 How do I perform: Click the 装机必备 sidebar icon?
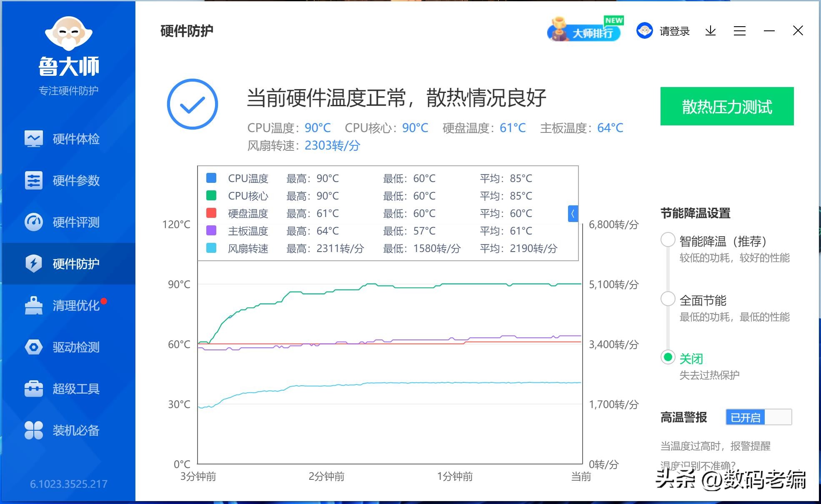[34, 430]
